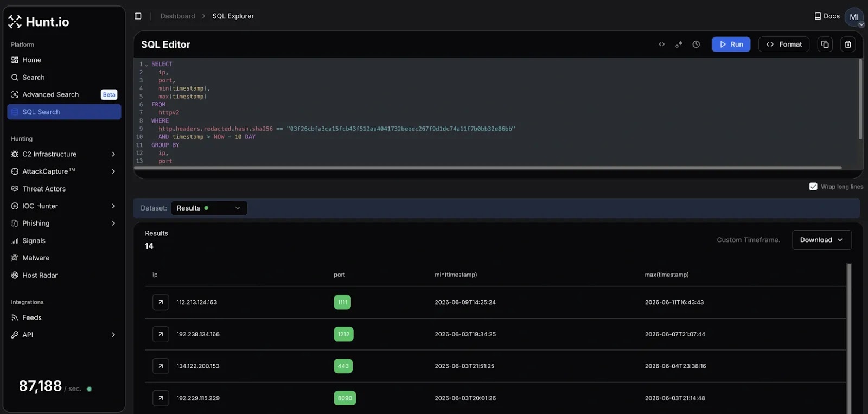Click the sha256 hash string in the editor

(400, 129)
